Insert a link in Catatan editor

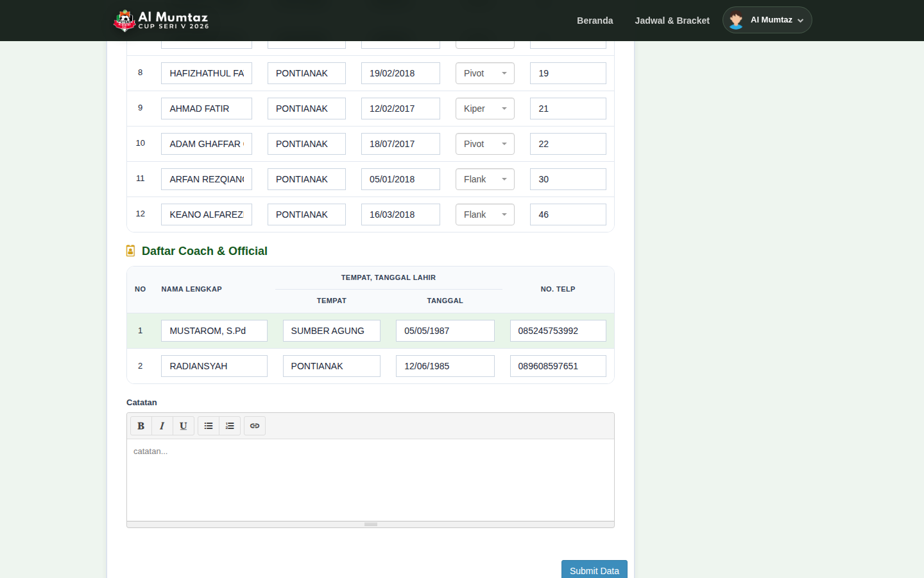point(255,426)
